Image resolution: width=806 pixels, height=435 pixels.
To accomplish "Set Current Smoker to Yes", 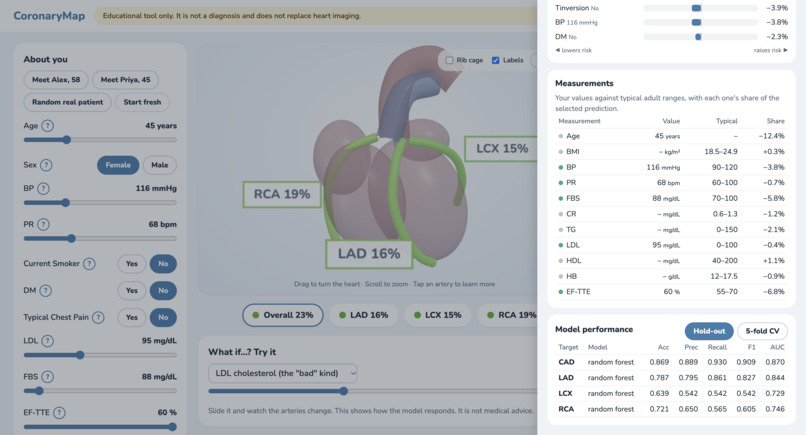I will click(x=132, y=264).
